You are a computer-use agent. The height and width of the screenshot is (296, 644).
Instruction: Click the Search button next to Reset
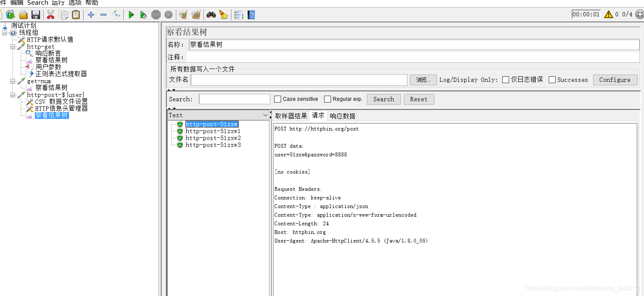coord(384,99)
